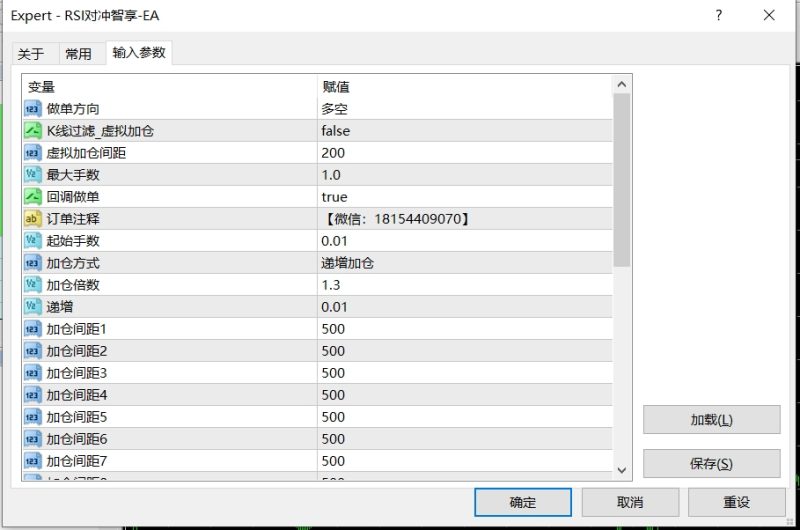Select the 递增 variable name
Image resolution: width=800 pixels, height=530 pixels.
coord(60,307)
